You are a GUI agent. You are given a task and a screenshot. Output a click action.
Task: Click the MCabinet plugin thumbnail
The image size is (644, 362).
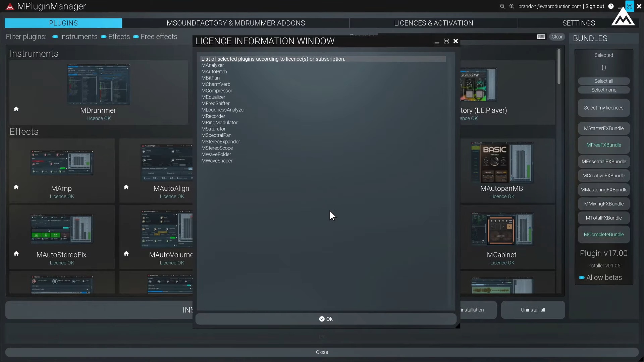click(x=502, y=229)
